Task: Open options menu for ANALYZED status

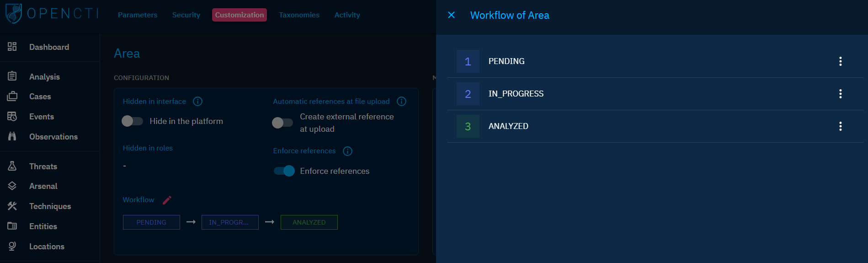Action: 840,126
